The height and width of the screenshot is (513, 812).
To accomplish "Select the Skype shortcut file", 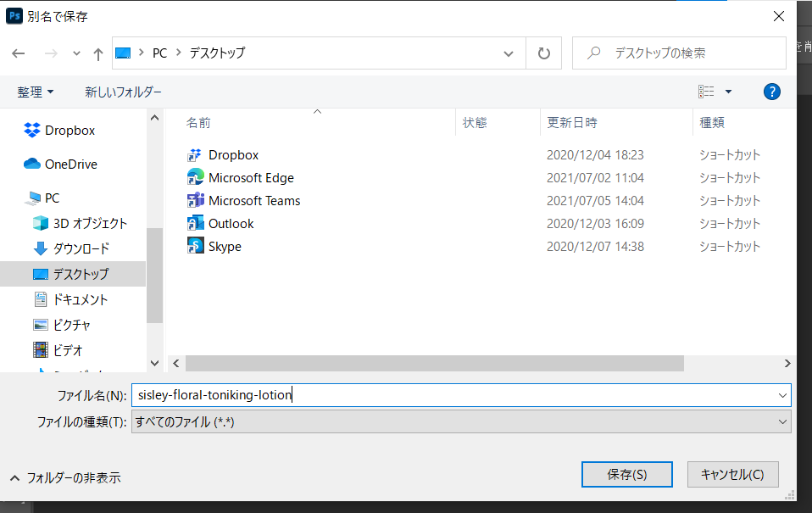I will 225,247.
